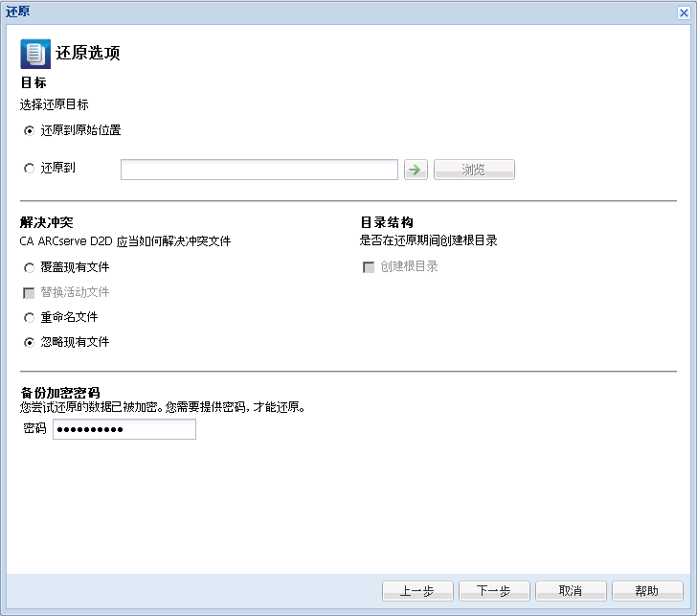Proceed with the 下一步 button
This screenshot has width=697, height=616.
(x=494, y=590)
